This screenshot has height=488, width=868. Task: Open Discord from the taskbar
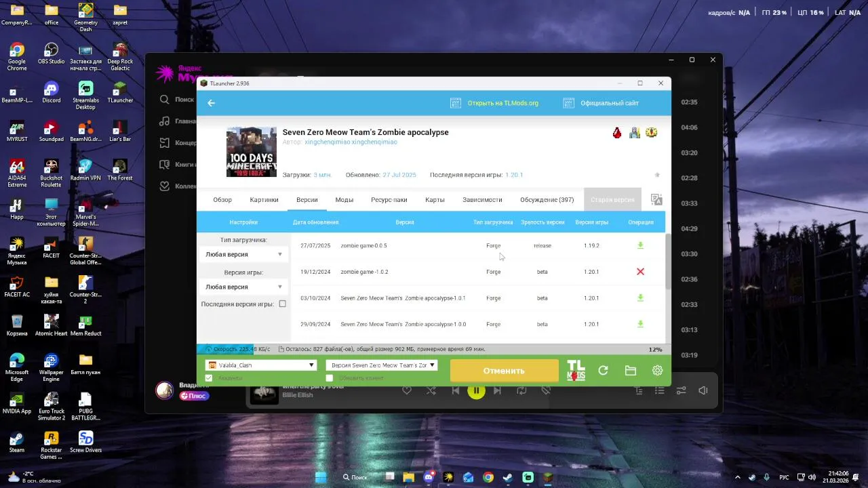click(x=429, y=477)
